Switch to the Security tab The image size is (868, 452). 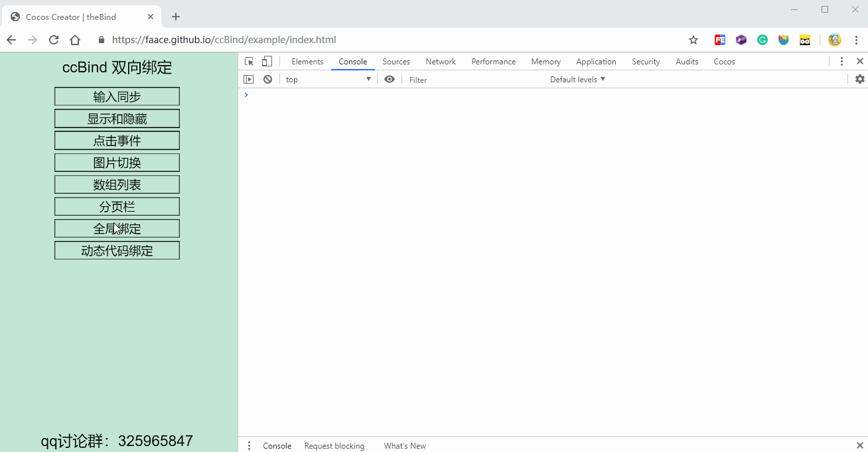point(646,61)
